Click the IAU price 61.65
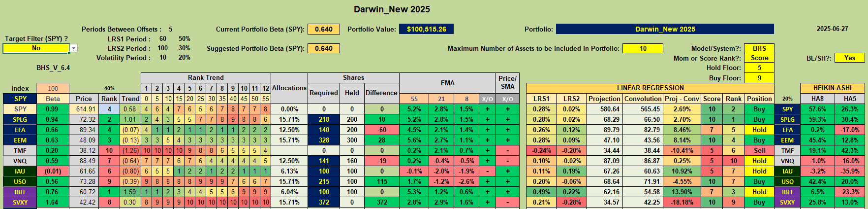This screenshot has width=868, height=209. pos(84,171)
